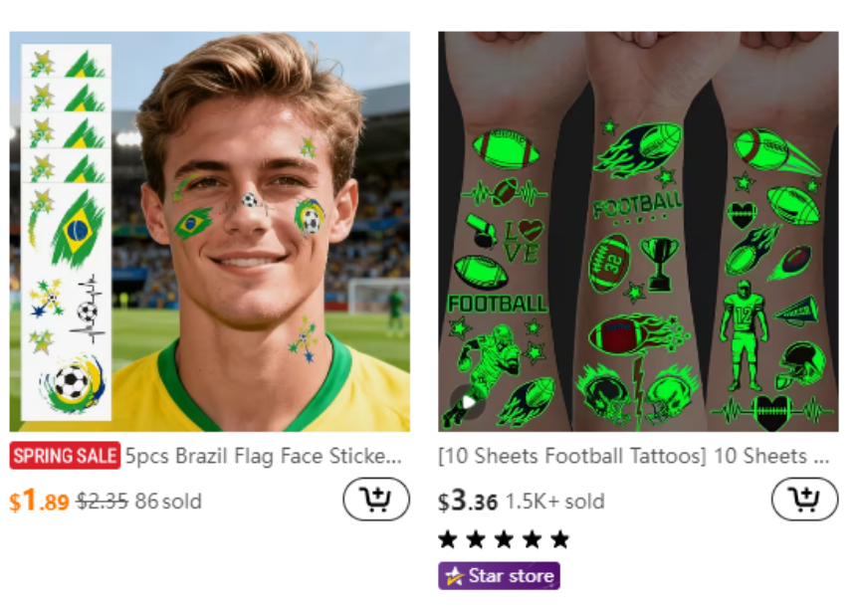Click the SPRING SALE badge
Screen dimensions: 861x616
click(65, 457)
